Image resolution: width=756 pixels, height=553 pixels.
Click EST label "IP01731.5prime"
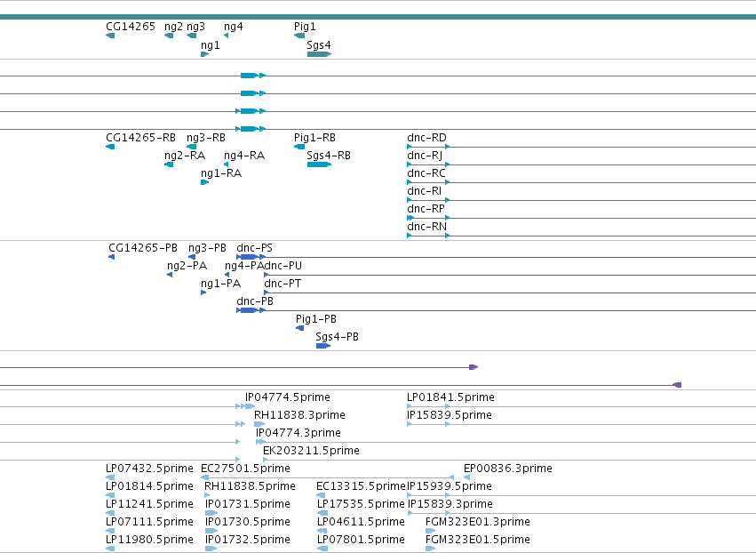247,505
